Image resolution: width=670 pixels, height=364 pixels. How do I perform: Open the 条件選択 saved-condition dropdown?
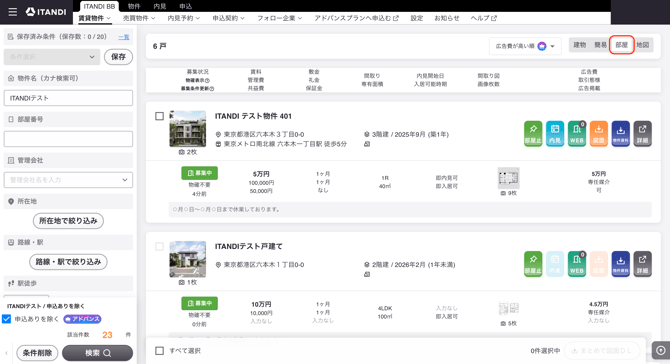pos(52,57)
